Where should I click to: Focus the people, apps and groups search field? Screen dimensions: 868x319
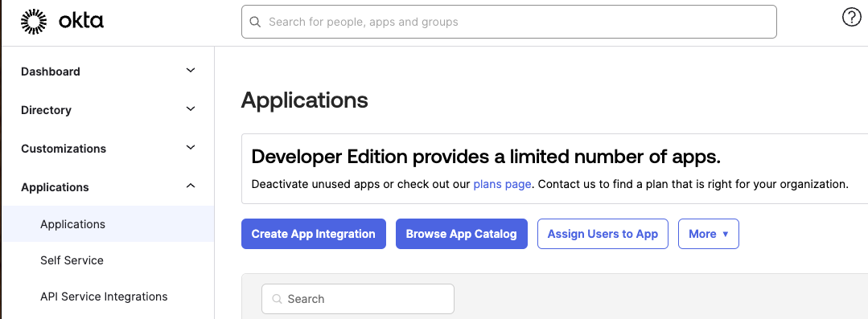pos(508,22)
